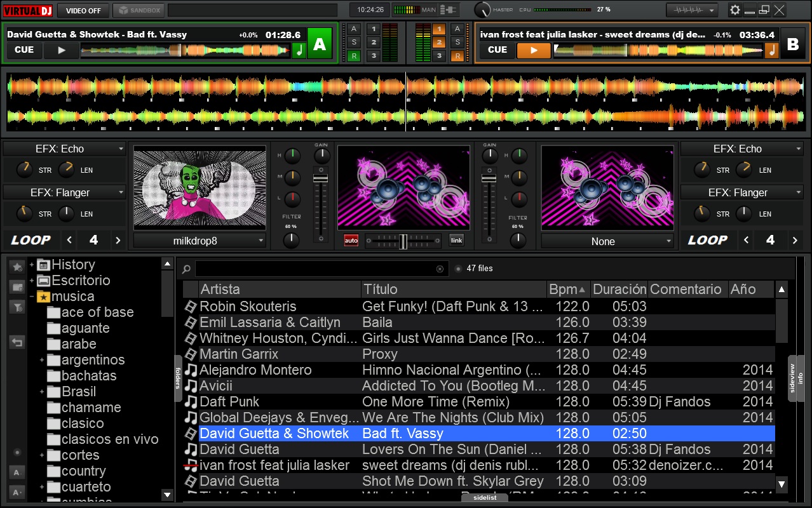Select the large B deck badge
Image resolution: width=812 pixels, height=508 pixels.
point(792,44)
